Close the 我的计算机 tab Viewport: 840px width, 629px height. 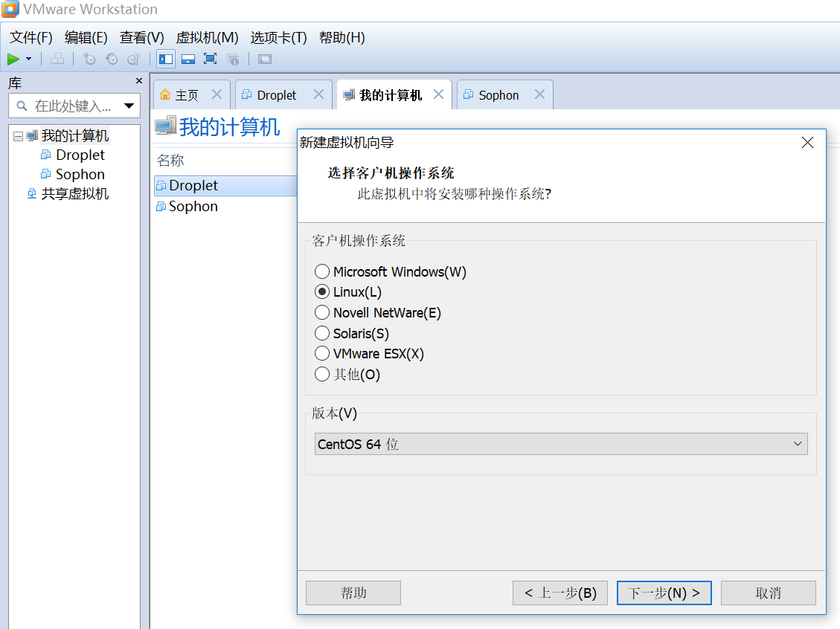439,94
